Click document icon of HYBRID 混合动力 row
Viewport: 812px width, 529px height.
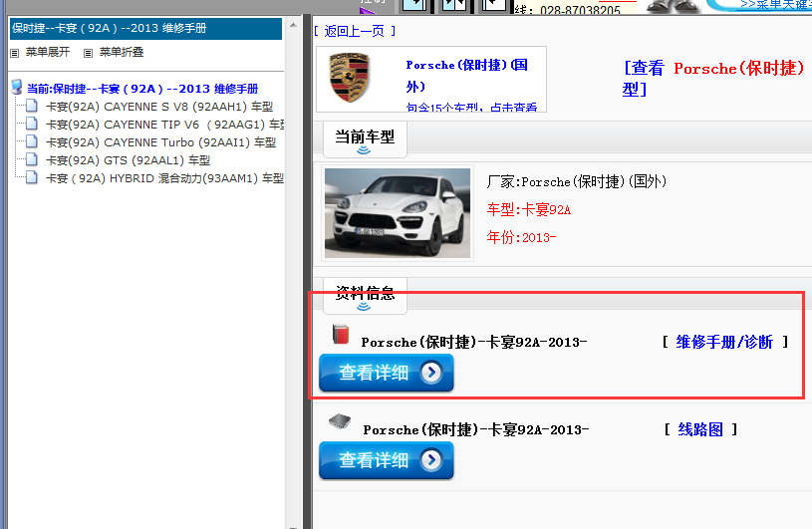click(x=32, y=177)
